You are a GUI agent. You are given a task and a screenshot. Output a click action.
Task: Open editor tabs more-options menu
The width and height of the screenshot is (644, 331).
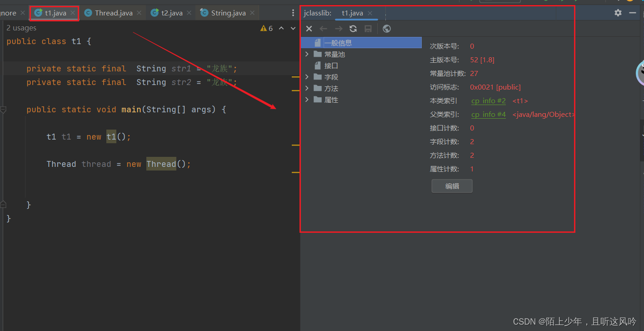[293, 13]
